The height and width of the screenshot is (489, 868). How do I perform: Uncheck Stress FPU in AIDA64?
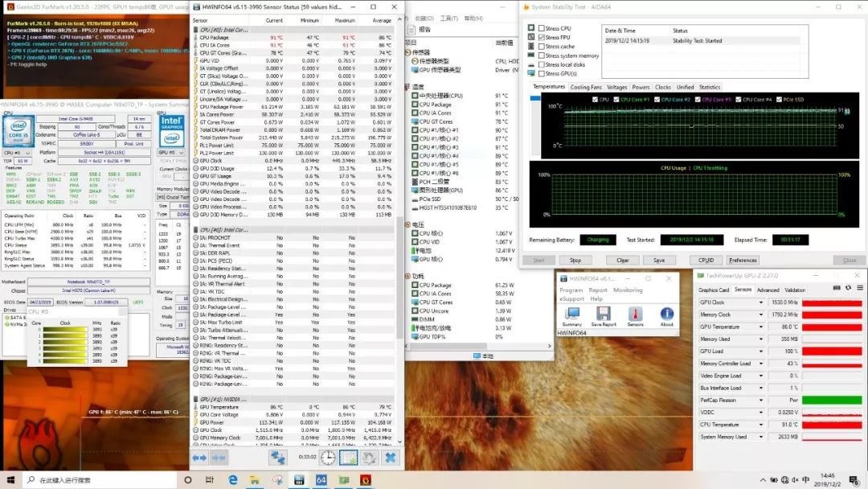[542, 37]
